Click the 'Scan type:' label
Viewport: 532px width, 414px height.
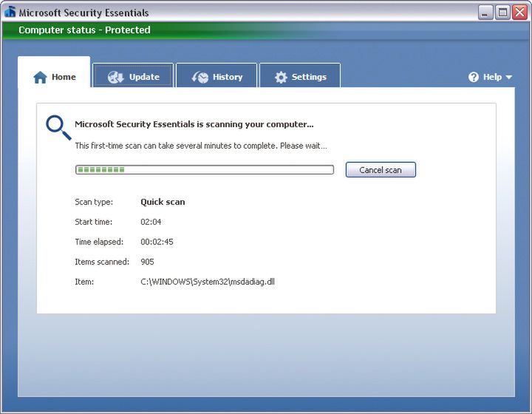(94, 203)
